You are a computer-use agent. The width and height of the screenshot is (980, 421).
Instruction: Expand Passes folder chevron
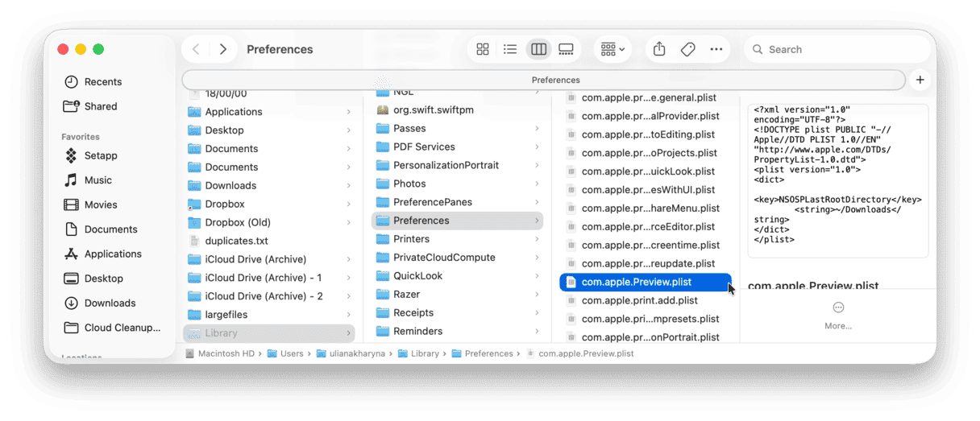[x=537, y=128]
